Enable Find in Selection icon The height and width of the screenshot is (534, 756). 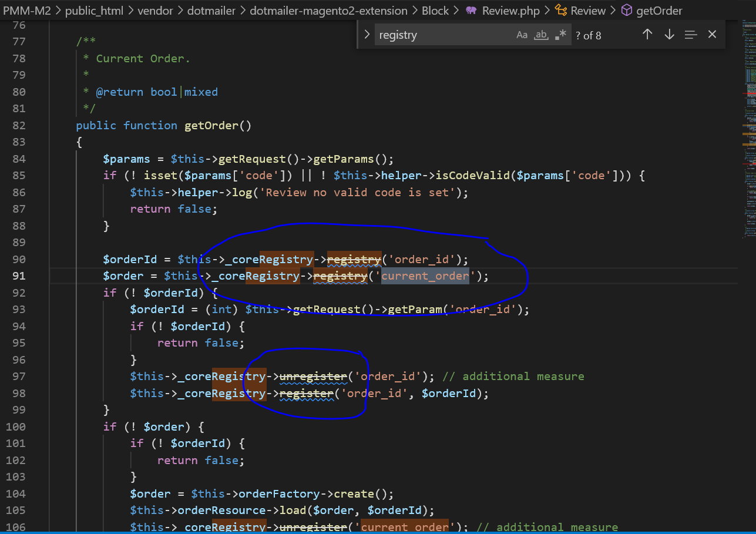tap(691, 35)
